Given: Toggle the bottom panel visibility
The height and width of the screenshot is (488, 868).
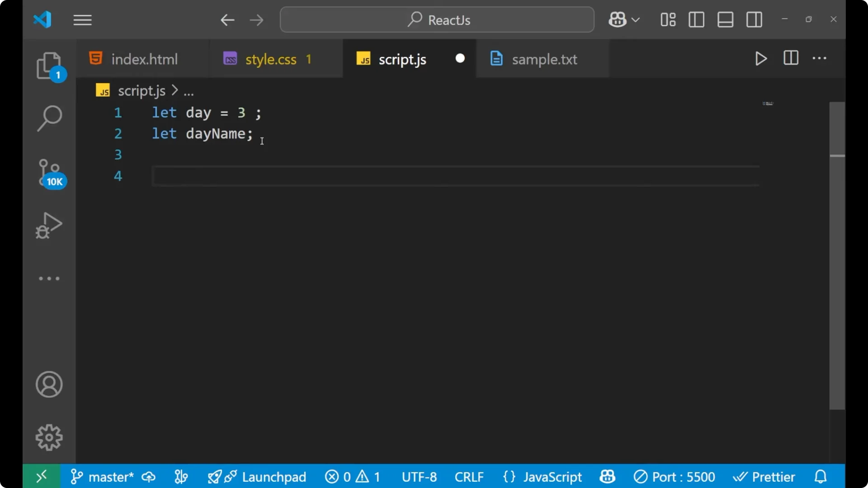Looking at the screenshot, I should (x=725, y=19).
